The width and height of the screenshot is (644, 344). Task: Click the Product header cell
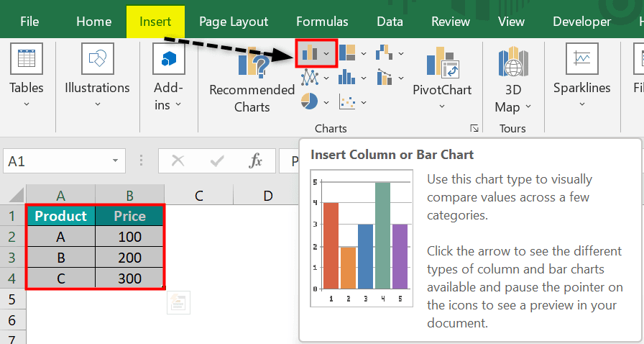[61, 216]
